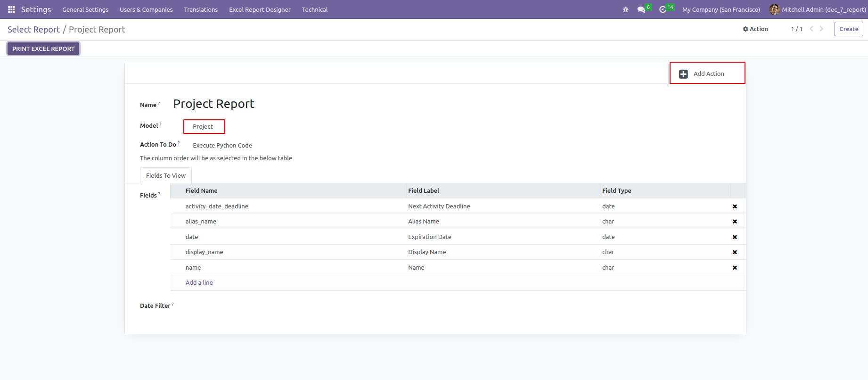Open the Technical menu
The height and width of the screenshot is (380, 868).
coord(315,9)
